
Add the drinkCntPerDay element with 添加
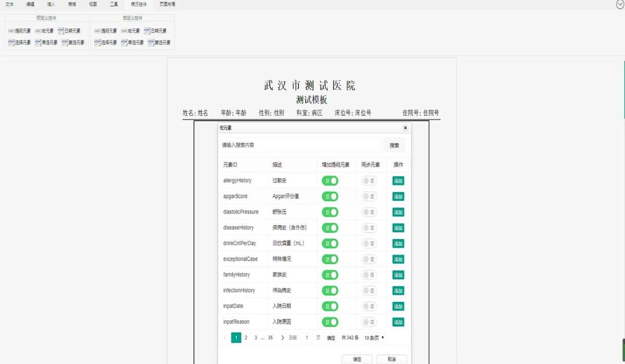398,244
